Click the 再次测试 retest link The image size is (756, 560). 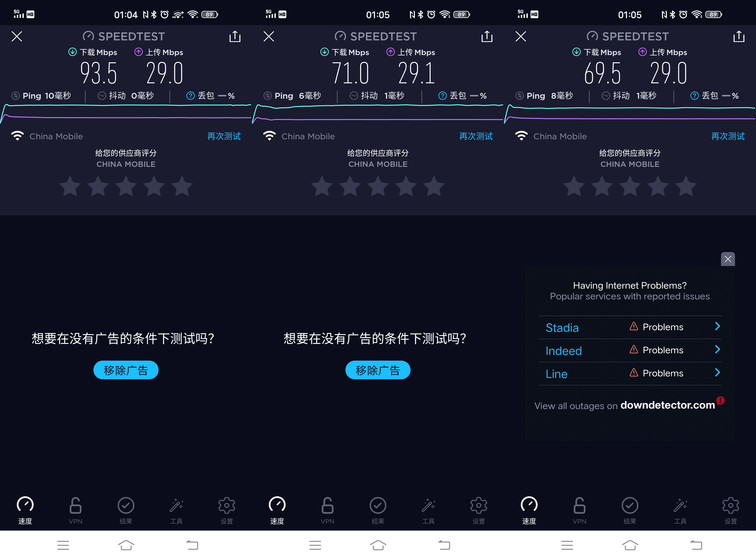[223, 136]
